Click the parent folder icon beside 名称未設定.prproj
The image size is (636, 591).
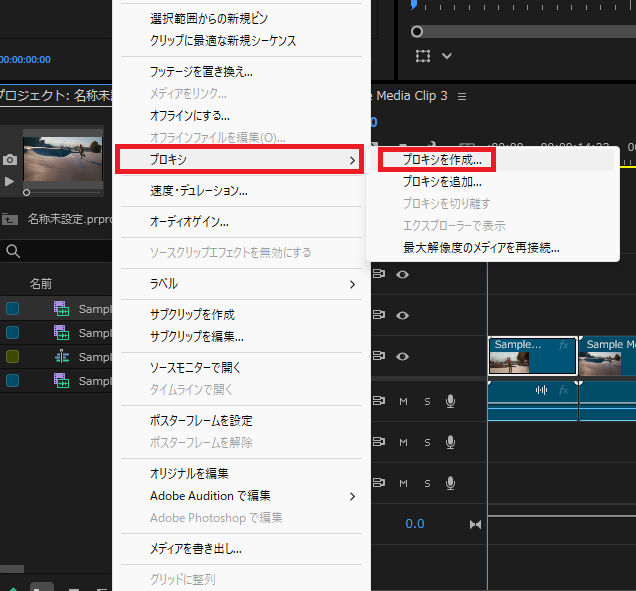(x=10, y=218)
